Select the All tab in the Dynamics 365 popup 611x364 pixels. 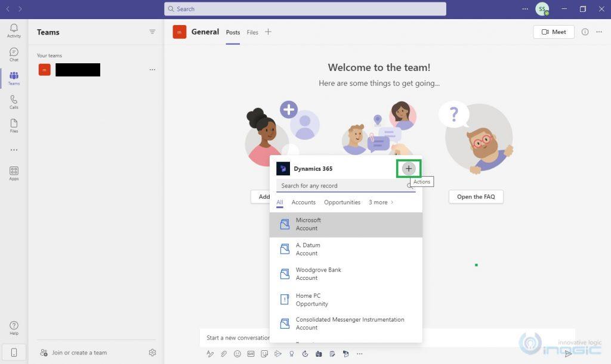(280, 202)
